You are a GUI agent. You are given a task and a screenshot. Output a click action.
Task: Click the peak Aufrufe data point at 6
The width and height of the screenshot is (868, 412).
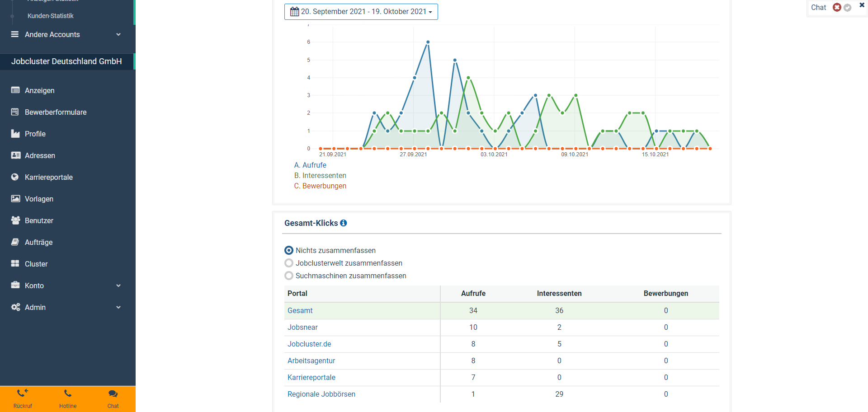428,42
